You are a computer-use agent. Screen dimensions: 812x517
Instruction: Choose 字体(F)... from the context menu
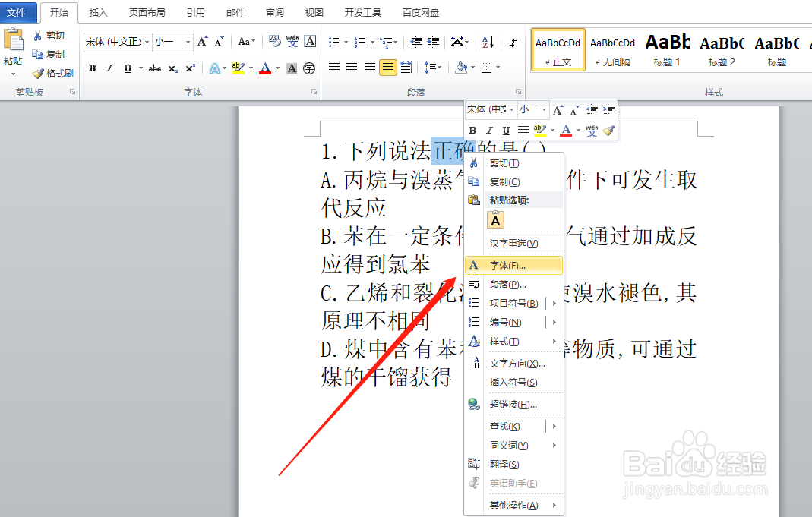coord(513,266)
